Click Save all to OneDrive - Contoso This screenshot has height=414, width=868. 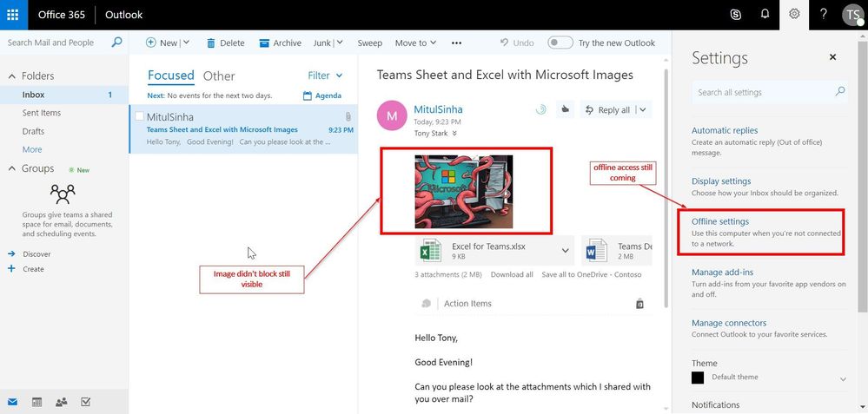(591, 274)
